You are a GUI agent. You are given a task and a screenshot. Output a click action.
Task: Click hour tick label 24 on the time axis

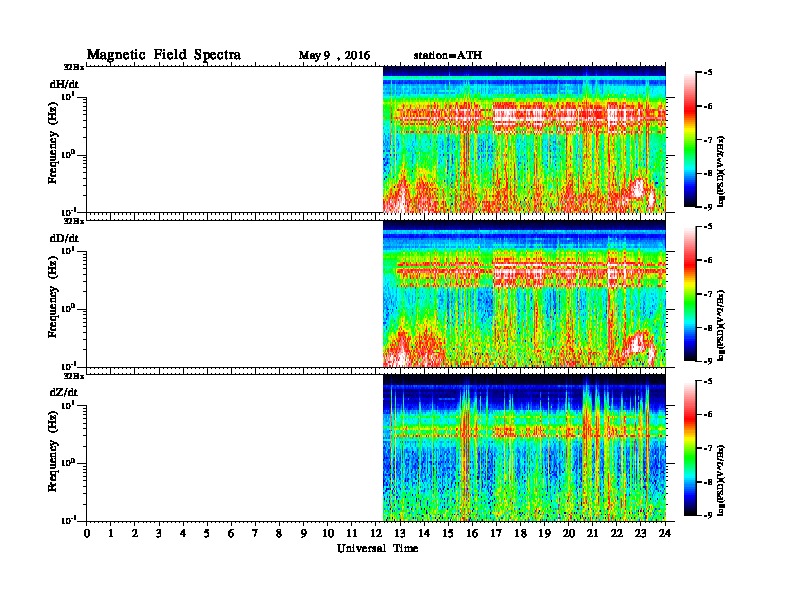(x=665, y=533)
